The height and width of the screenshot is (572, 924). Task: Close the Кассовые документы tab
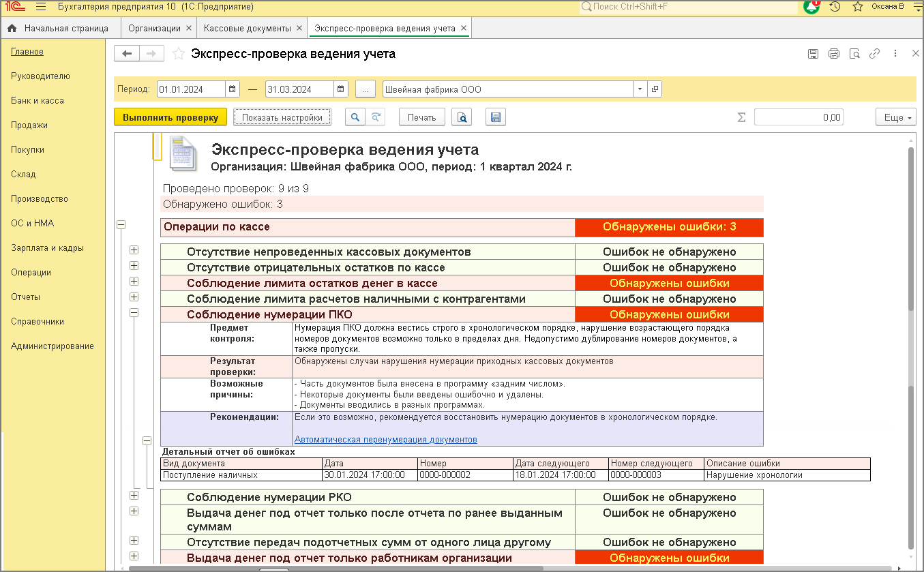(298, 29)
